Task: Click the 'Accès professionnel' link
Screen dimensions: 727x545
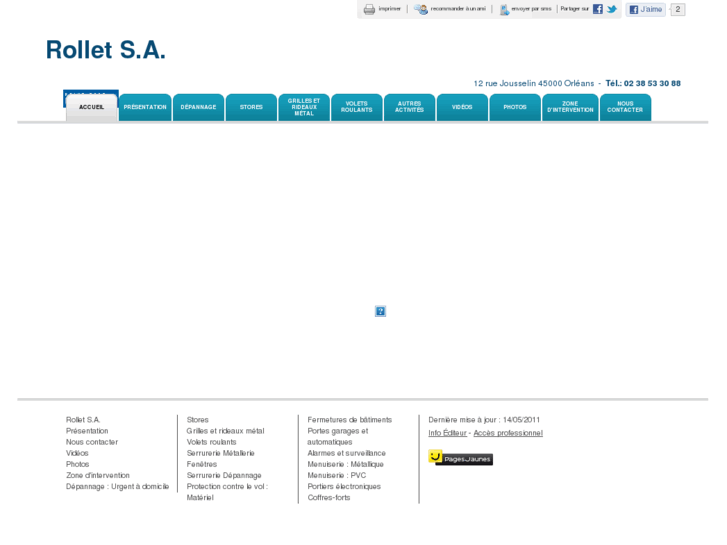Action: pyautogui.click(x=508, y=433)
